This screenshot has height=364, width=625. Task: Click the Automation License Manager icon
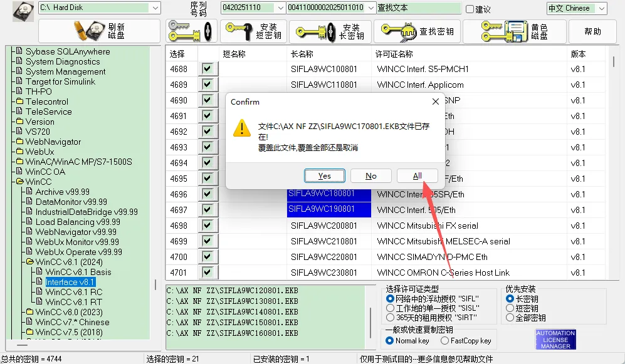pyautogui.click(x=555, y=340)
